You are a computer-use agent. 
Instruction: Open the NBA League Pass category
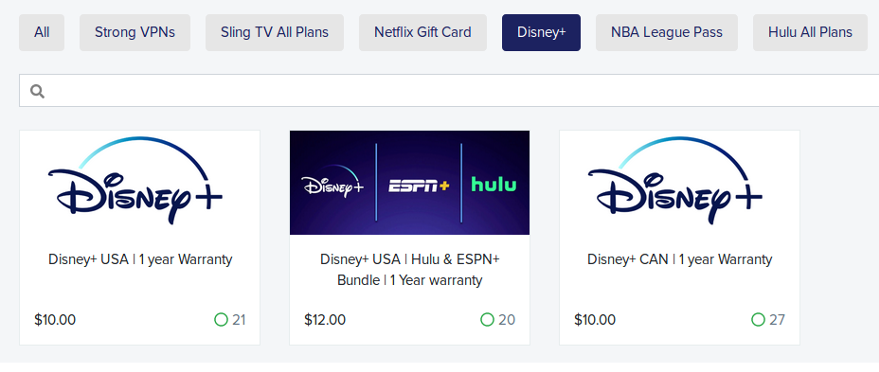667,32
